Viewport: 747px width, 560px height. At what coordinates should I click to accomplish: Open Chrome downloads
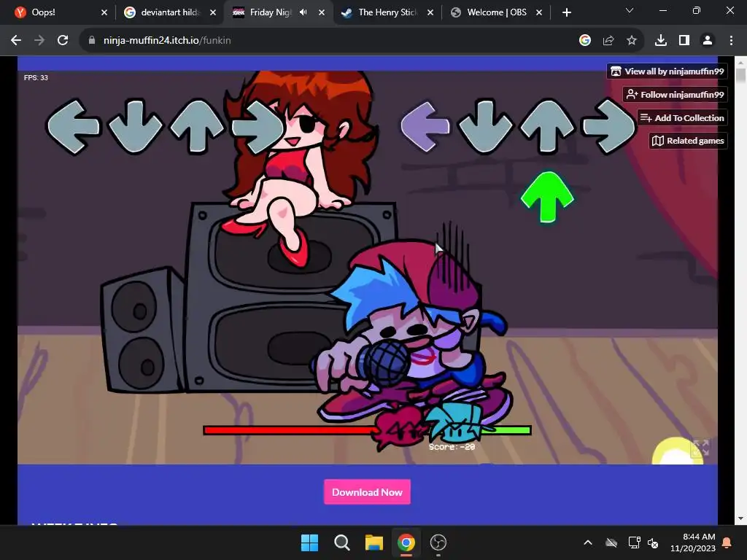point(661,41)
